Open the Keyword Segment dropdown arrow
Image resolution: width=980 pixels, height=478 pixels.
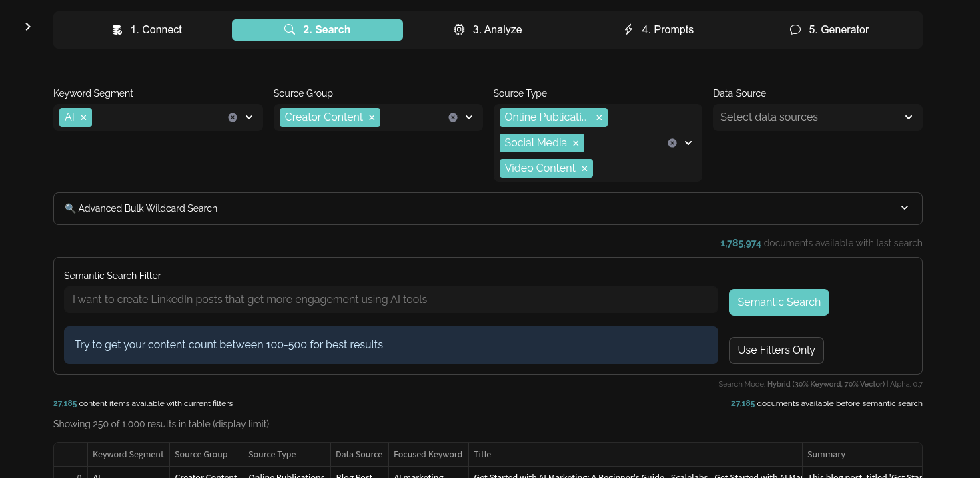[x=249, y=117]
